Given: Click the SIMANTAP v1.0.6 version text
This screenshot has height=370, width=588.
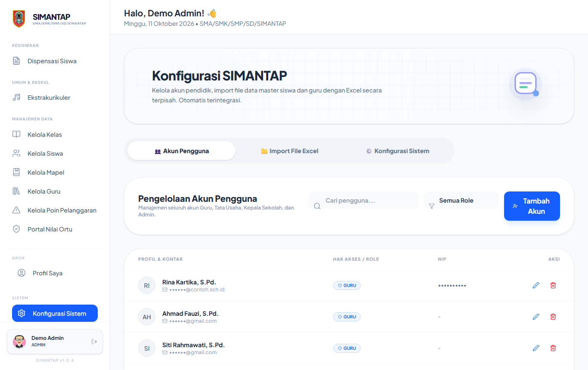Looking at the screenshot, I should click(55, 361).
